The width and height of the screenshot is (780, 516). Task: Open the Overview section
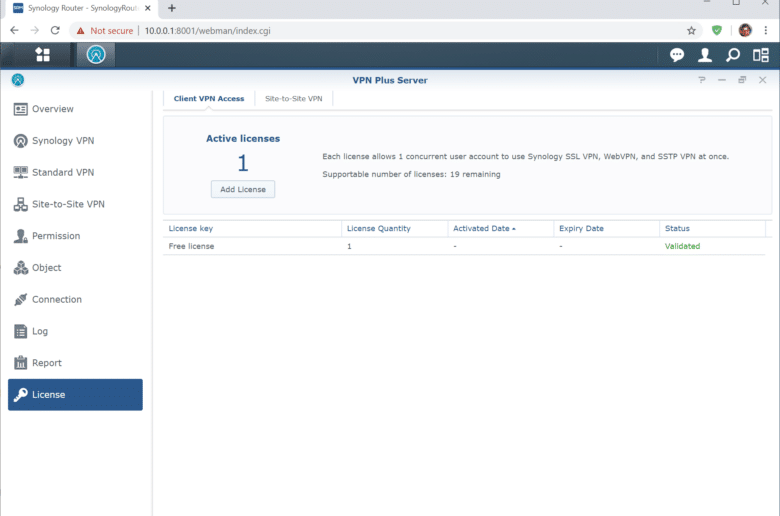pyautogui.click(x=75, y=109)
